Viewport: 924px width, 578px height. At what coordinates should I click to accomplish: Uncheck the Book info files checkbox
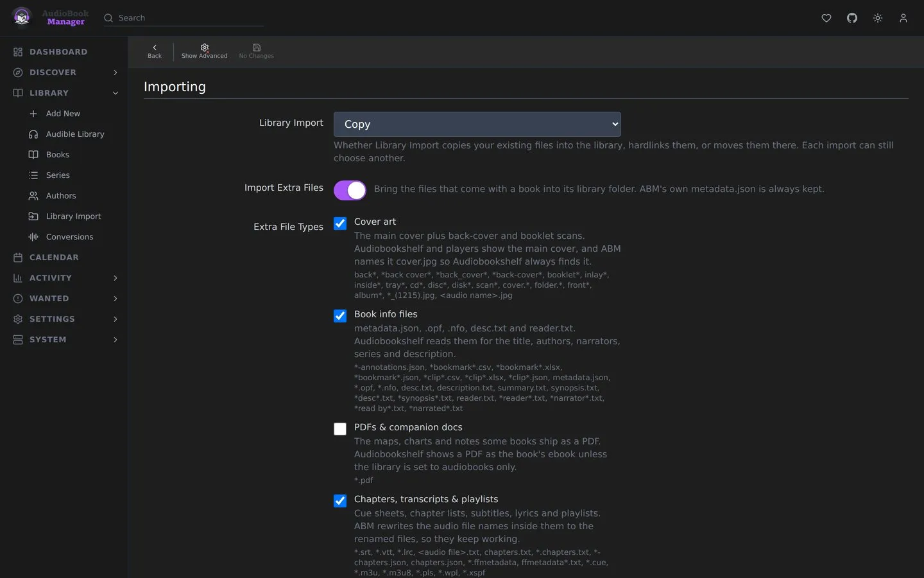point(340,316)
